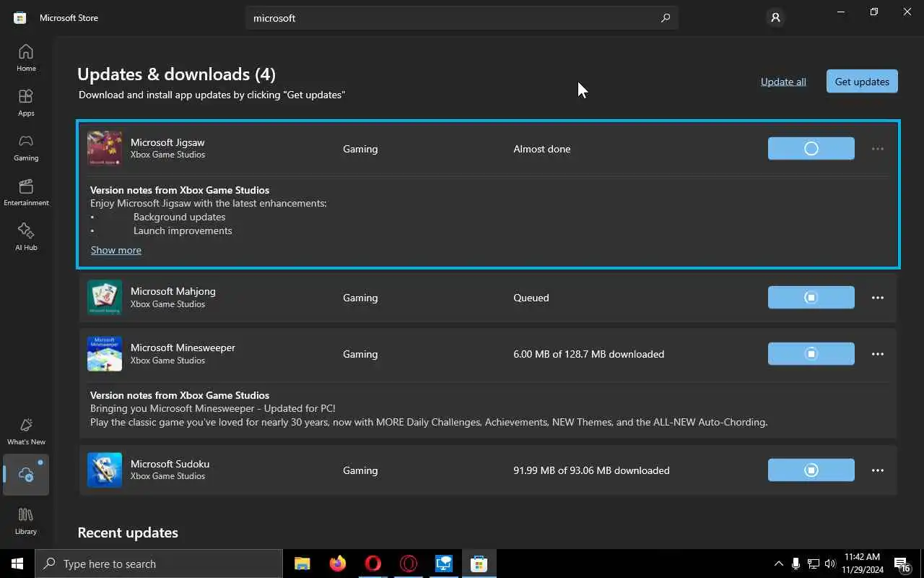Screen dimensions: 924x578
Task: Open network status tray icon
Action: point(813,564)
